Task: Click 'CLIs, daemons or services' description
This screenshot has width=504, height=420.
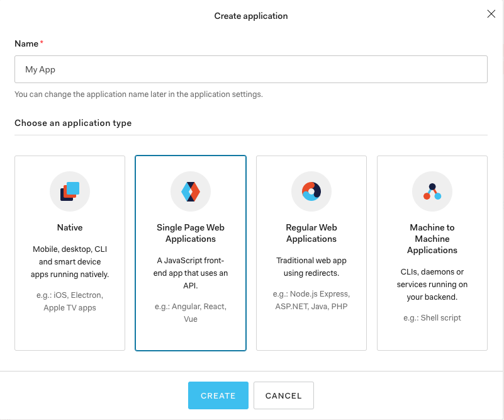Action: [432, 284]
